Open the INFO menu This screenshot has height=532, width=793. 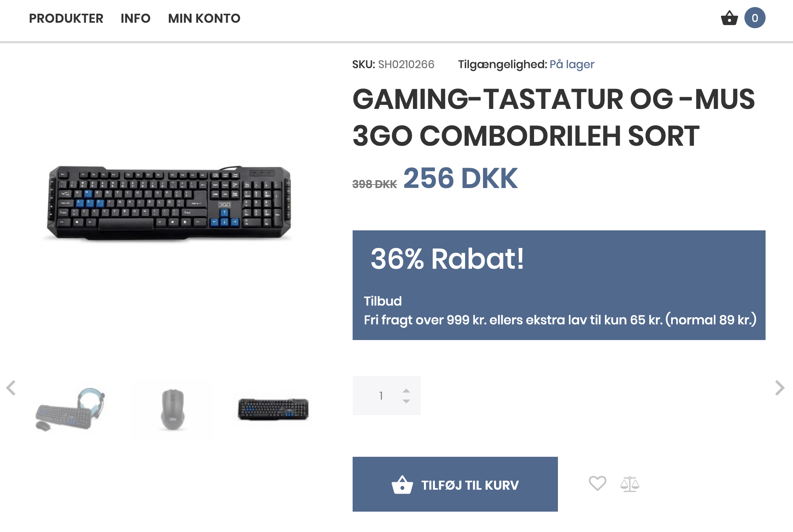[136, 18]
